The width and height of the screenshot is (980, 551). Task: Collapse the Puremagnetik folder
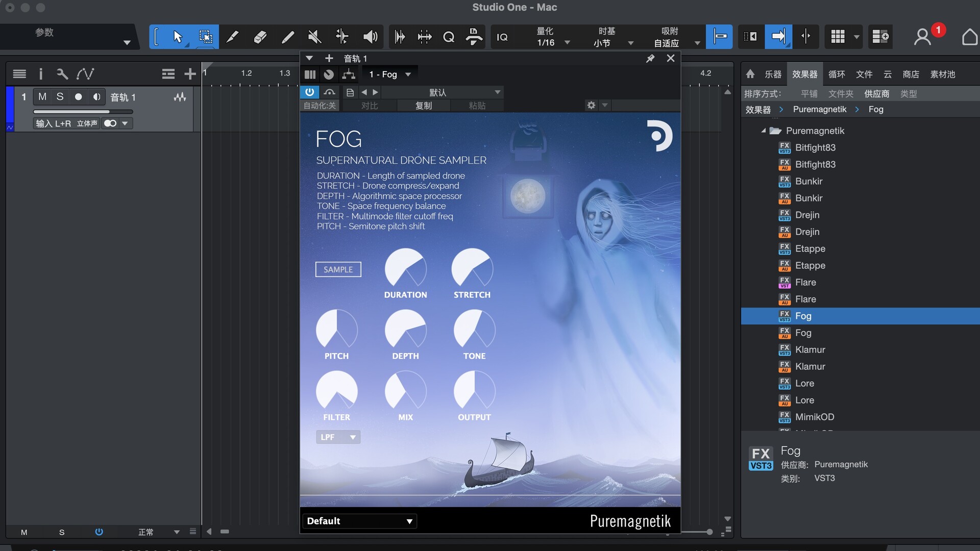tap(763, 131)
